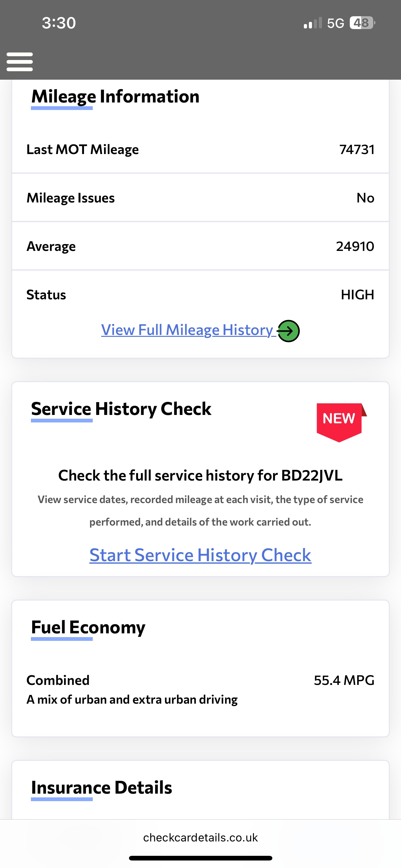Viewport: 401px width, 868px height.
Task: Click the green arrow circle icon
Action: tap(288, 331)
